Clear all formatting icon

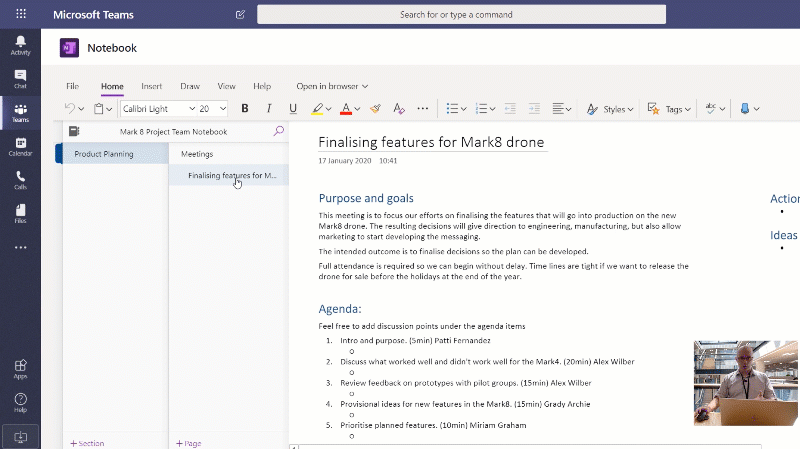(399, 108)
